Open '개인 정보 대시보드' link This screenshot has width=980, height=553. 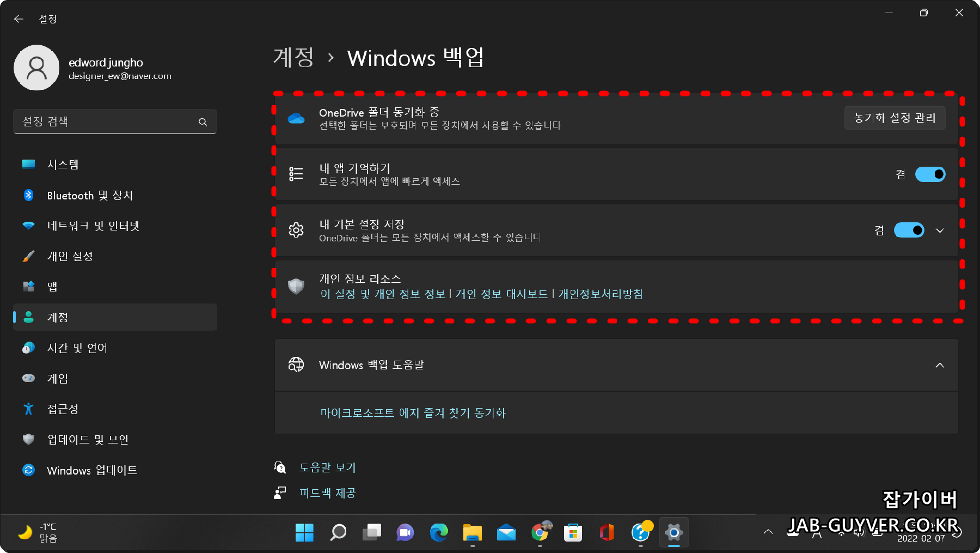click(501, 294)
